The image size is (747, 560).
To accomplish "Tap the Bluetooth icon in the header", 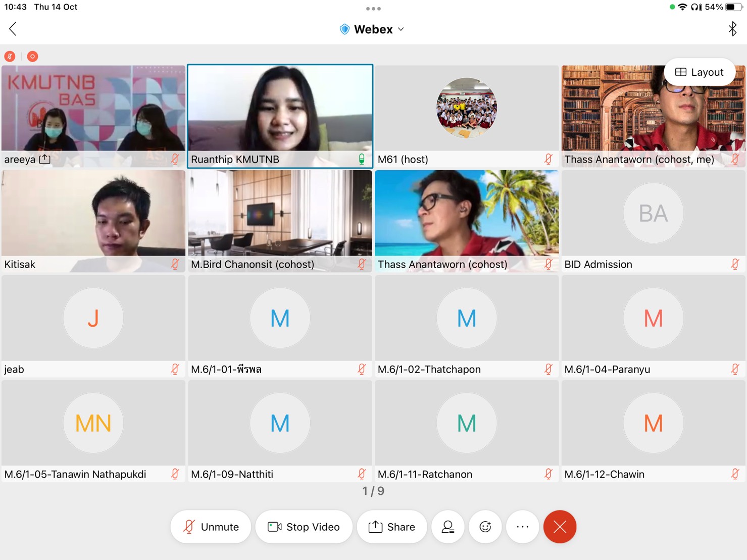I will point(732,29).
